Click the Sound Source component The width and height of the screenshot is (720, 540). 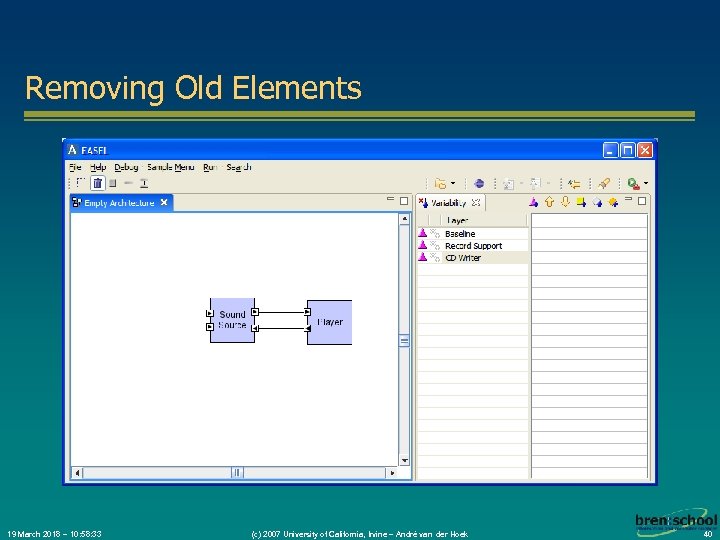coord(232,320)
